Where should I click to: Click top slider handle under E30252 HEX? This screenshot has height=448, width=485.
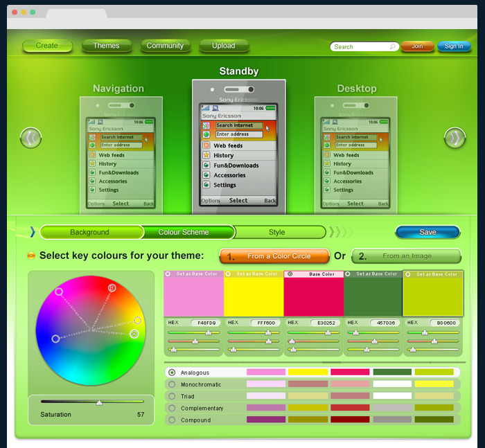pyautogui.click(x=328, y=332)
